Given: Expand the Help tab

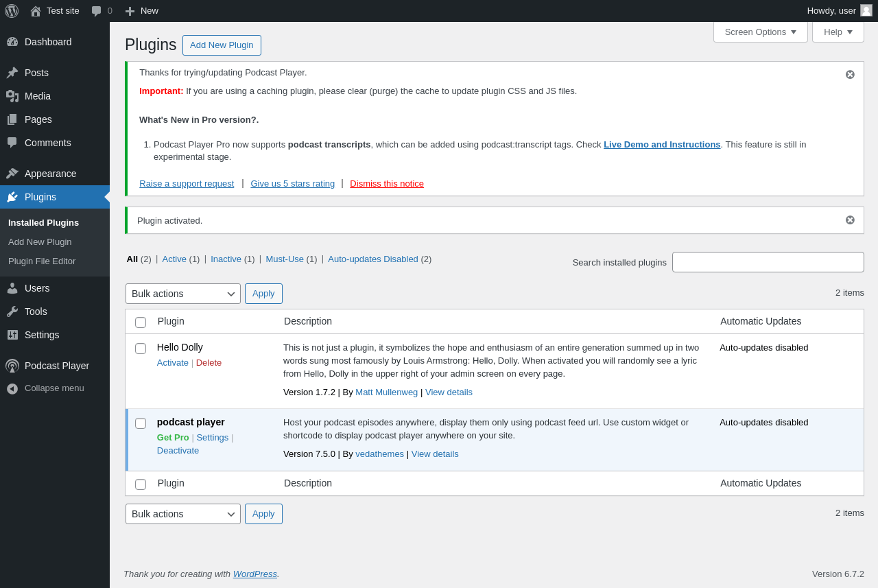Looking at the screenshot, I should [x=838, y=32].
